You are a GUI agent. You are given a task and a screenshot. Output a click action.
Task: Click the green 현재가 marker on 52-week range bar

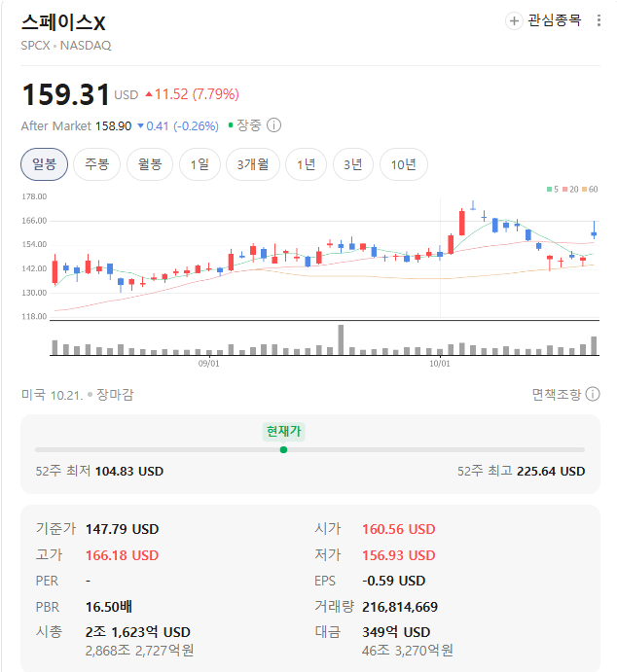click(x=283, y=449)
